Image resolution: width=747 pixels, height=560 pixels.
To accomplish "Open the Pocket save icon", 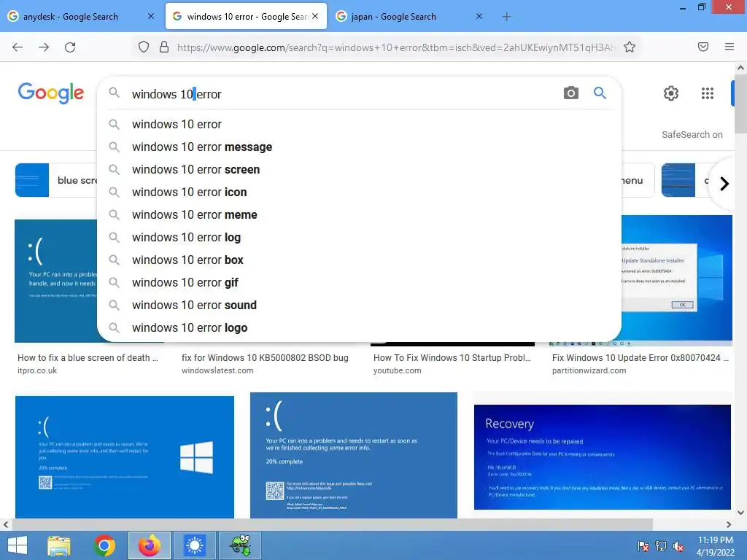I will click(703, 47).
